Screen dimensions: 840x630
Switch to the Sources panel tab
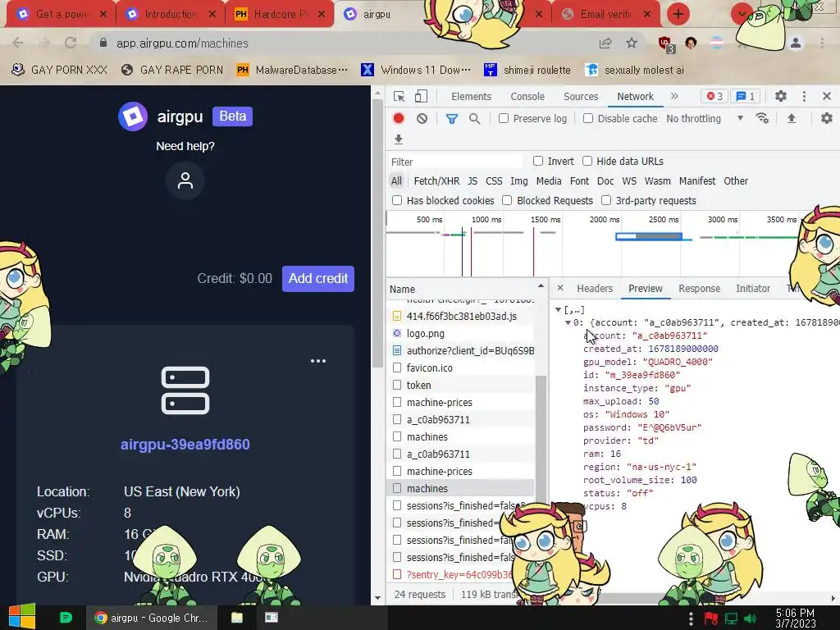(x=581, y=97)
